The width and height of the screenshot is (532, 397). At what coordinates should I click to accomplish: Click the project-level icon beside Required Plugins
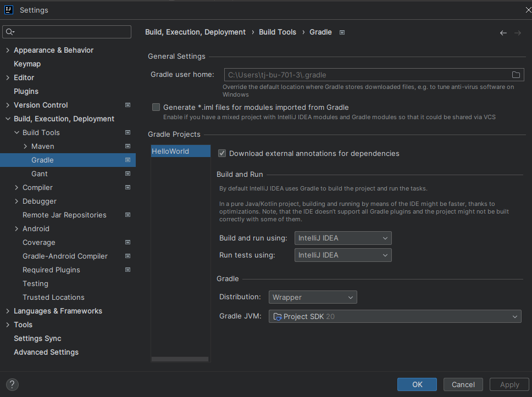[128, 270]
